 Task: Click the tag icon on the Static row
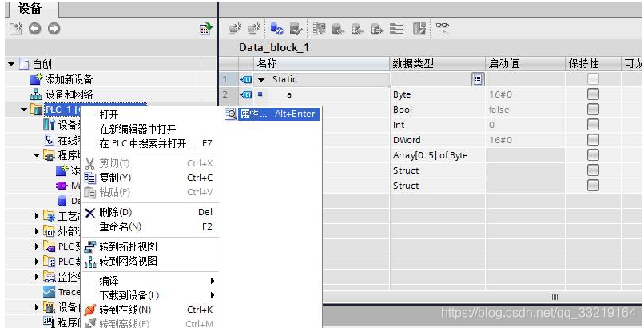coord(246,79)
